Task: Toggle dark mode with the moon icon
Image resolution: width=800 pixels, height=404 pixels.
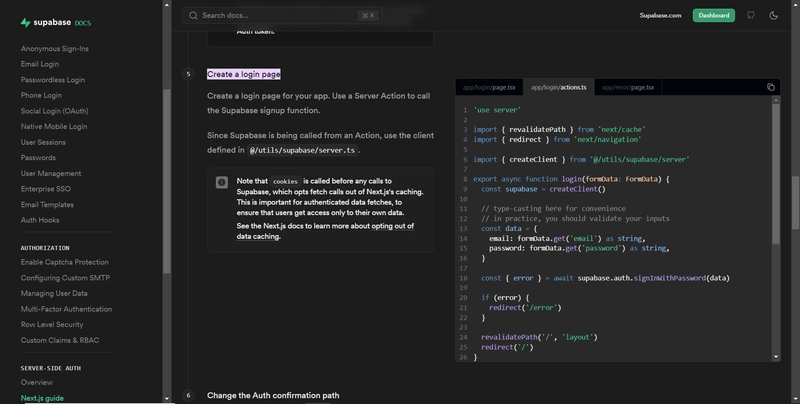Action: tap(773, 15)
